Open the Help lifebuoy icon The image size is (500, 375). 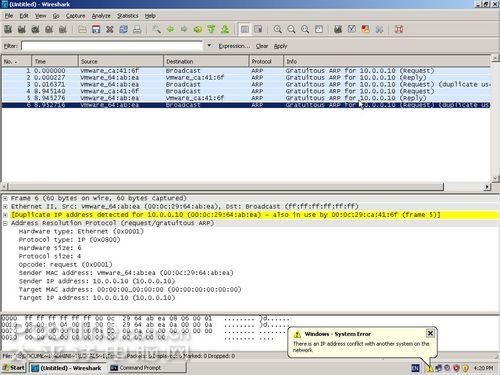tap(399, 29)
